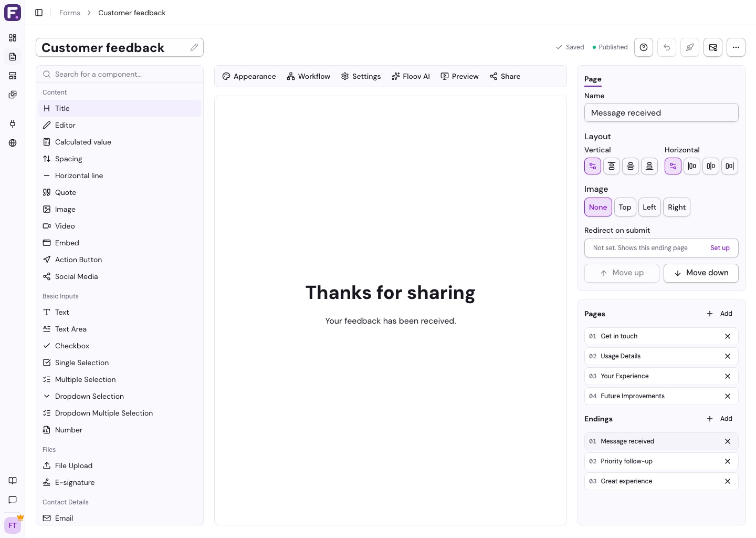Remove the Usage Details page
This screenshot has width=756, height=538.
tap(728, 356)
